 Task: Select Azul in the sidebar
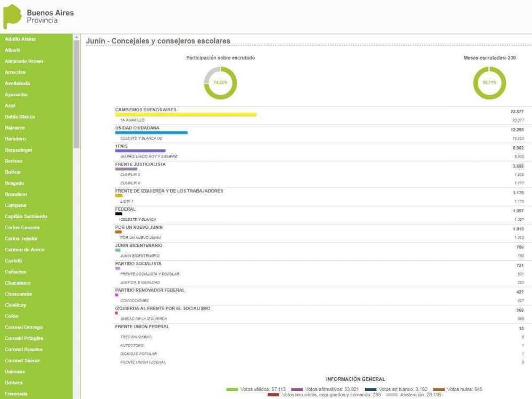10,105
